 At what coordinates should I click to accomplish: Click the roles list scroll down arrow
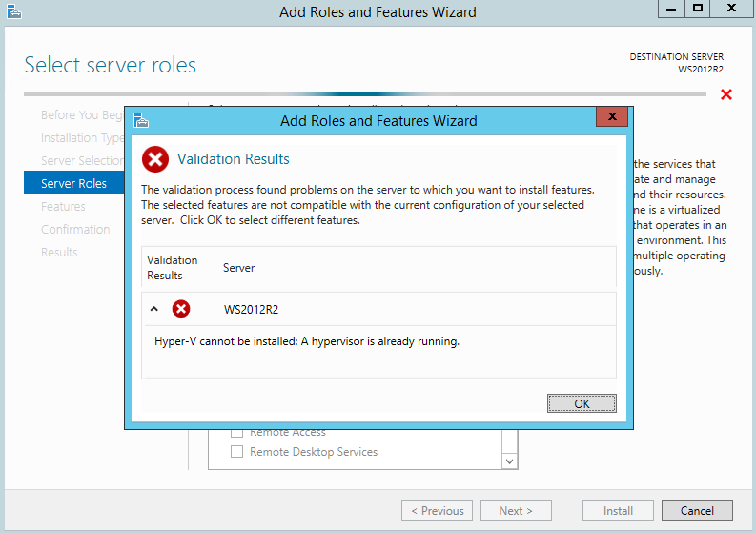click(x=510, y=461)
